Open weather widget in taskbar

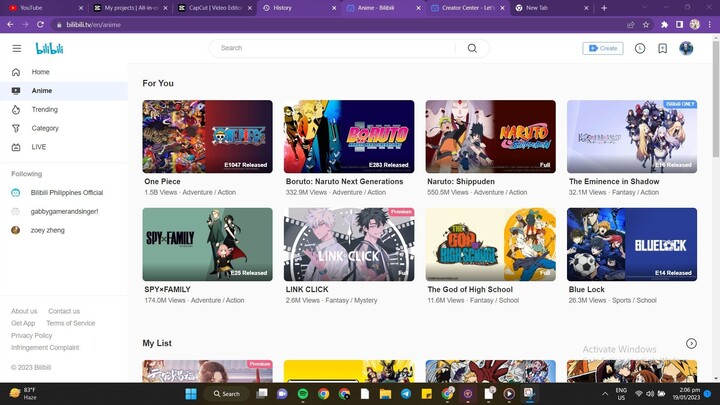click(23, 394)
